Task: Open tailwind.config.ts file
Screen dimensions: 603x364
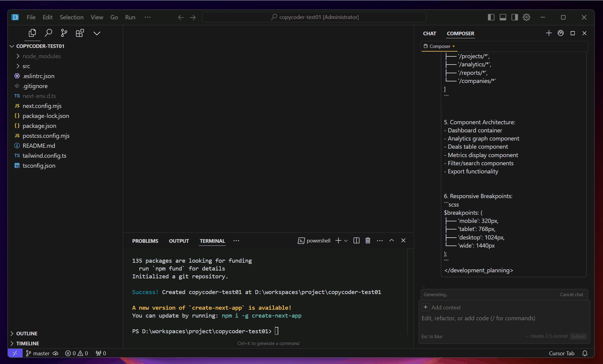Action: click(44, 156)
